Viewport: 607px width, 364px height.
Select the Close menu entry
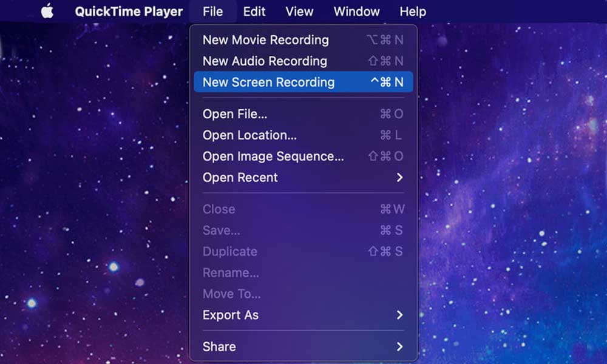click(218, 209)
